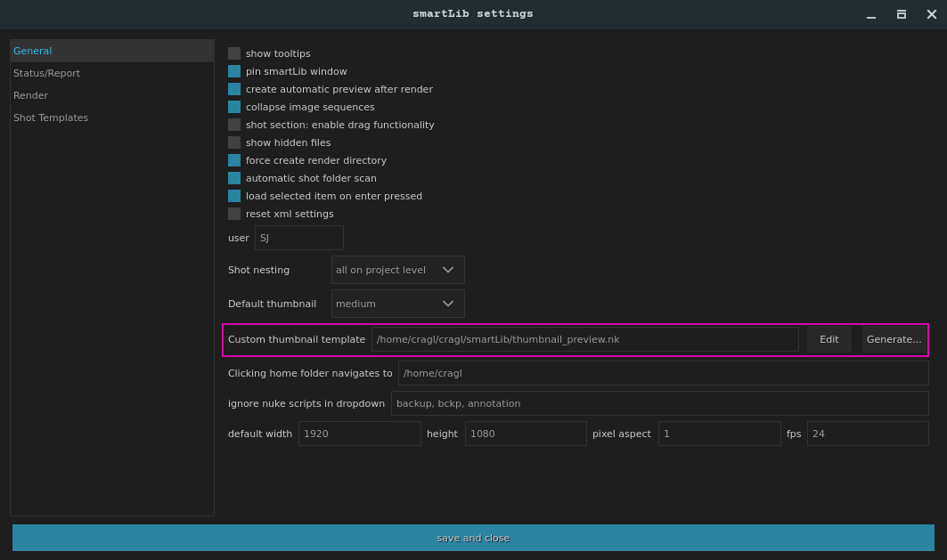The width and height of the screenshot is (947, 560).
Task: Select Shot Templates in sidebar
Action: click(51, 118)
